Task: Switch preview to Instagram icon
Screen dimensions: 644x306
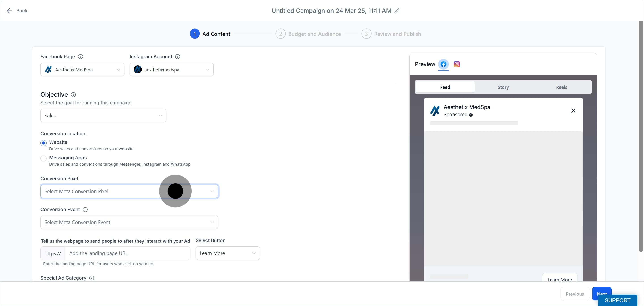Action: pos(456,64)
